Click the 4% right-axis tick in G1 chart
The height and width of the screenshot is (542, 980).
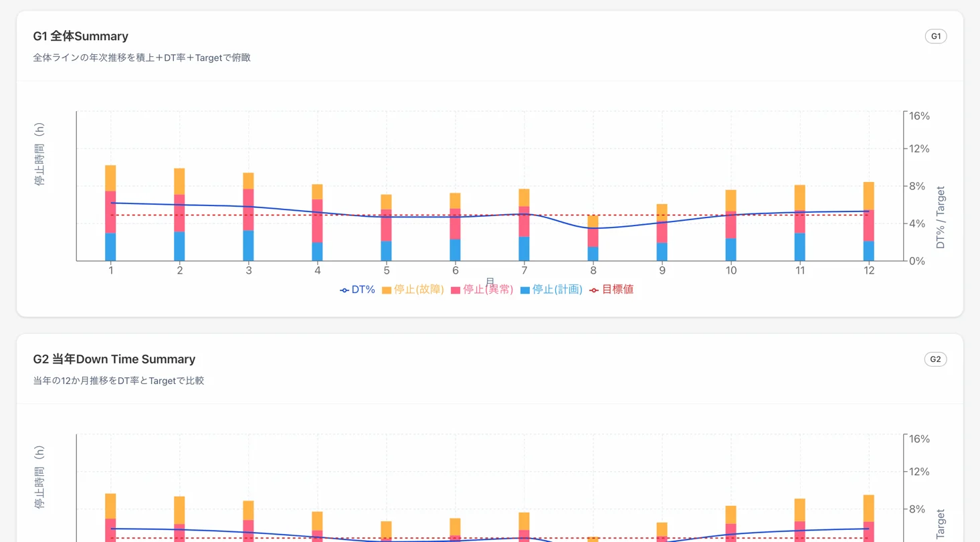[917, 223]
